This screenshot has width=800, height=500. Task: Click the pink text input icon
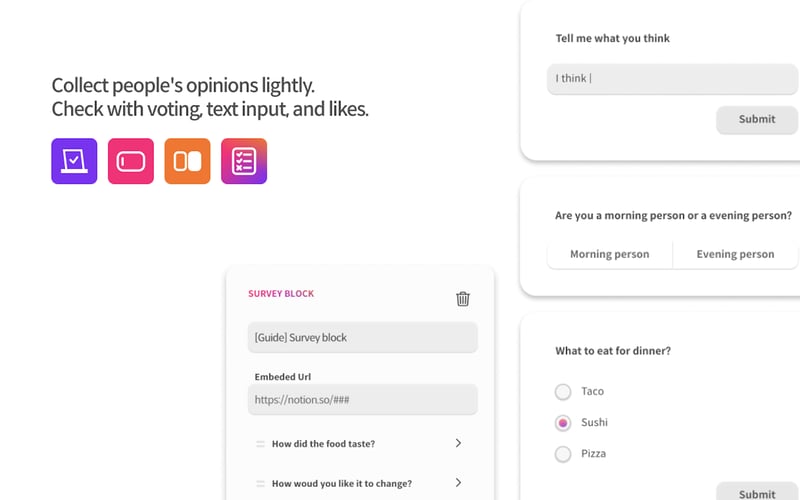(x=131, y=161)
